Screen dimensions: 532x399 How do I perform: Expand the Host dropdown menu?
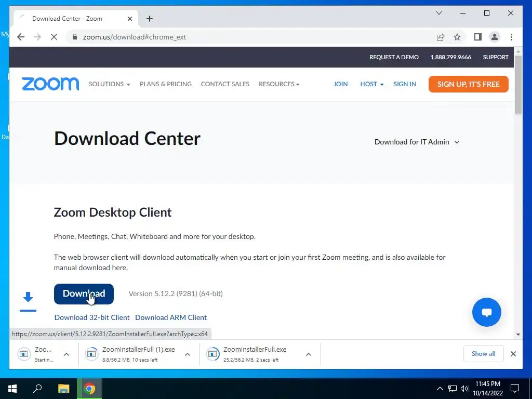point(372,84)
